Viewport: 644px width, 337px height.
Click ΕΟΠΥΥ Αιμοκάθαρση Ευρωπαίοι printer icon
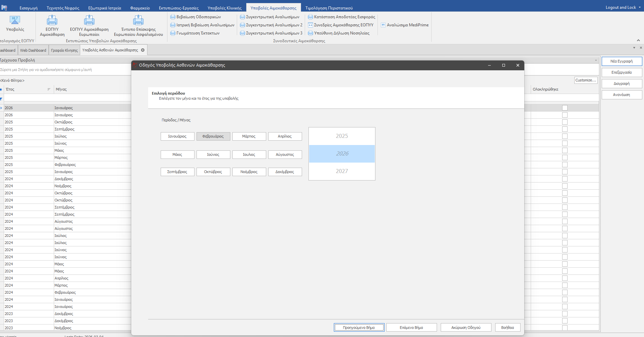pyautogui.click(x=89, y=21)
